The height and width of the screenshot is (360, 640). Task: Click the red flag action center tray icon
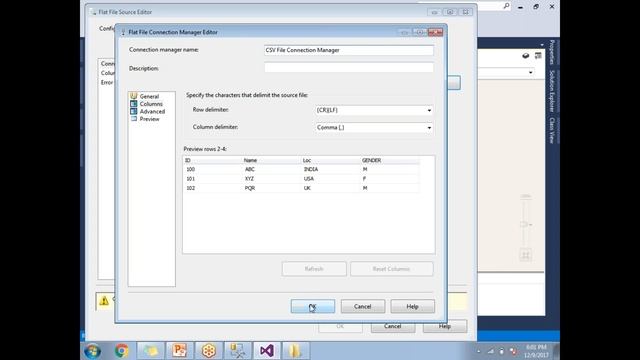pyautogui.click(x=513, y=351)
